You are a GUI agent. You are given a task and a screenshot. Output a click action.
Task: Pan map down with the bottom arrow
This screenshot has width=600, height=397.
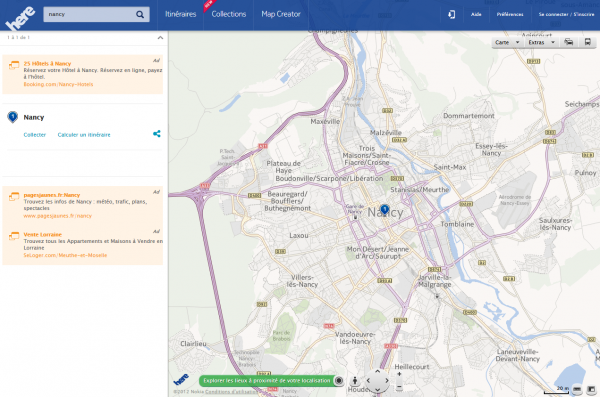(x=377, y=389)
